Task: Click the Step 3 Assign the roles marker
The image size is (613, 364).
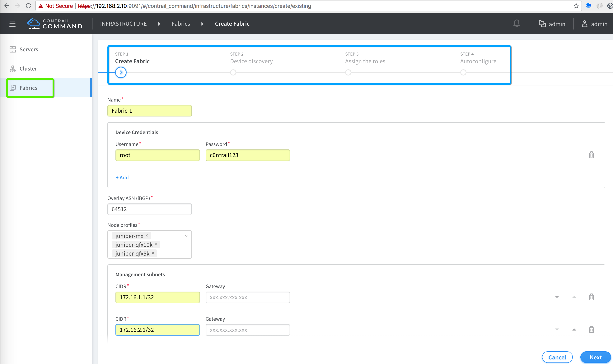Action: tap(348, 72)
